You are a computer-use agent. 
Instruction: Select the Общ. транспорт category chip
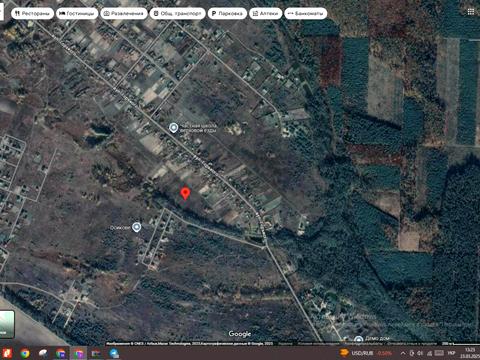(177, 13)
